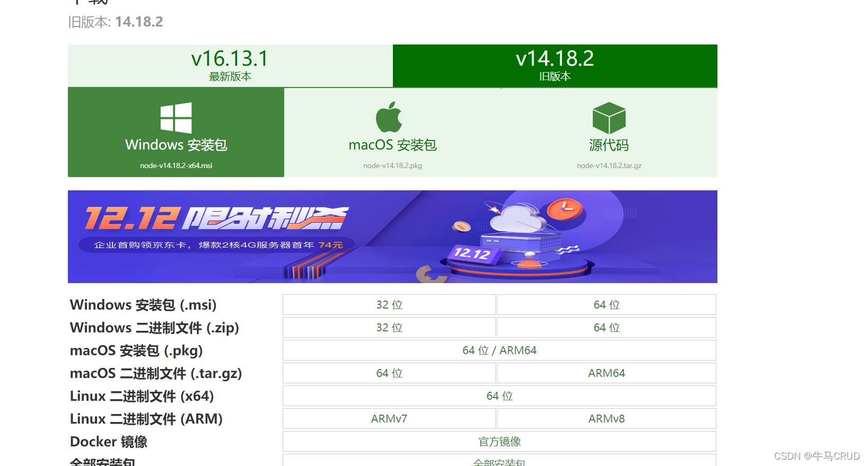This screenshot has width=868, height=466.
Task: Choose 64-bit Windows installer (.msi)
Action: (607, 305)
